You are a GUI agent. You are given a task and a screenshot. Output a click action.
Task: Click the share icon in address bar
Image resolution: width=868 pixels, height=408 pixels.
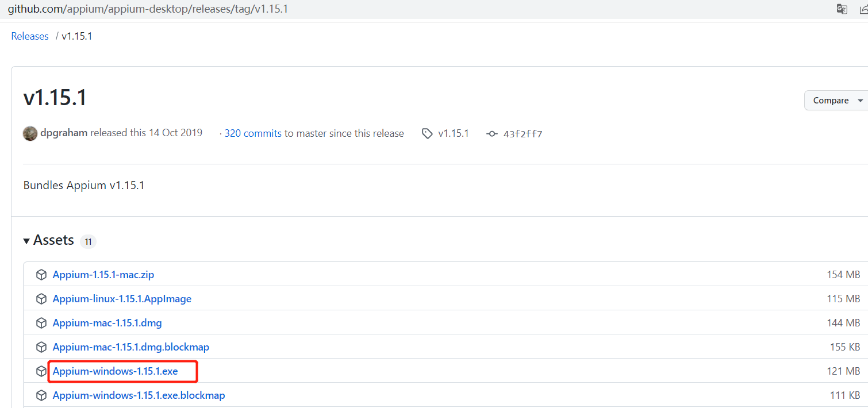pos(863,9)
